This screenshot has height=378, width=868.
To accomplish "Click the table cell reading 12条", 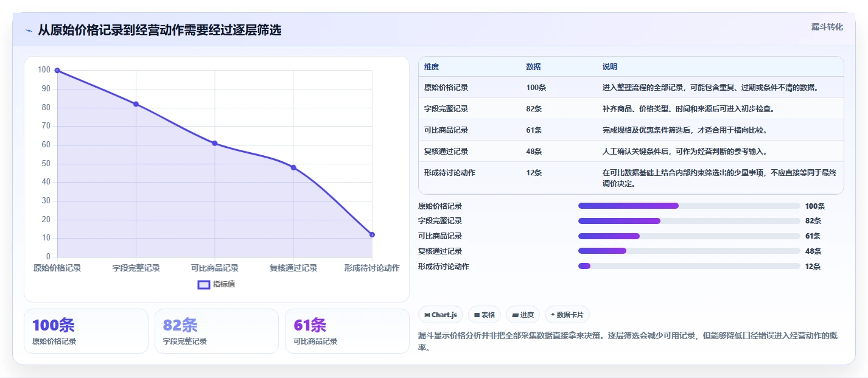I will (x=534, y=173).
